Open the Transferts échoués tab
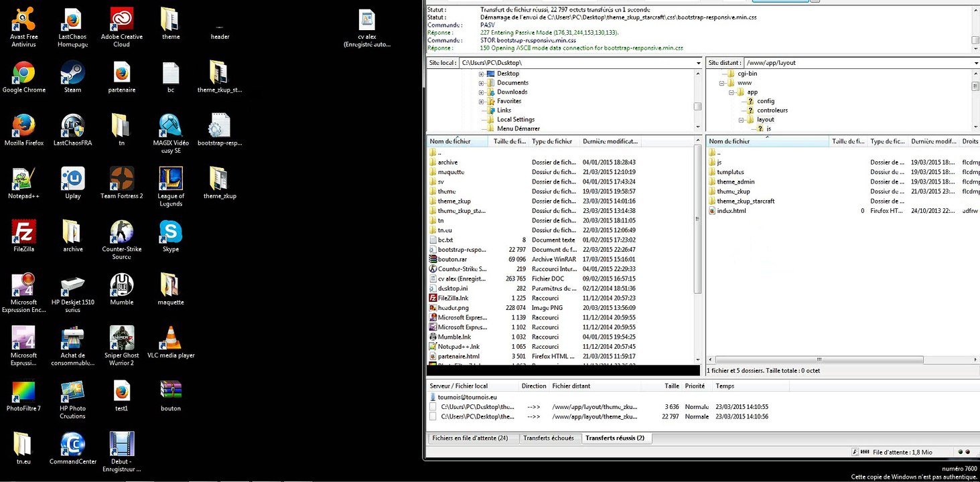This screenshot has width=980, height=482. 548,438
